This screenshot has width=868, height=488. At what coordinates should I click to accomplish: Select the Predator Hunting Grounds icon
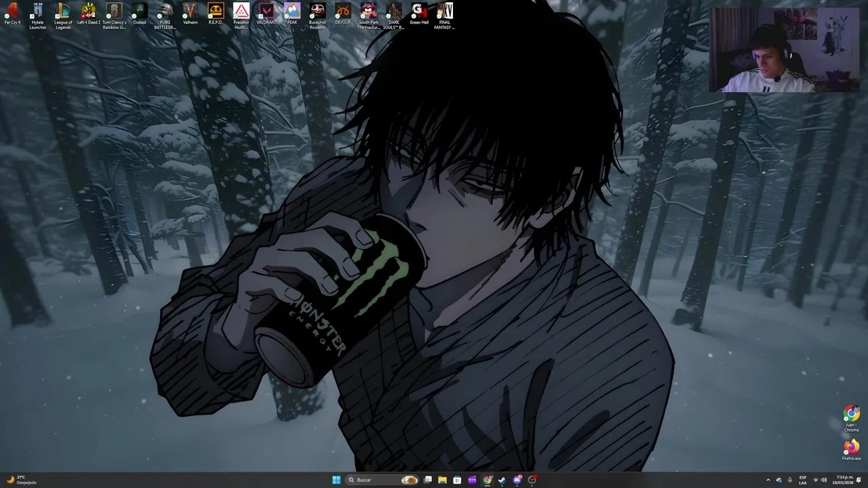[241, 16]
